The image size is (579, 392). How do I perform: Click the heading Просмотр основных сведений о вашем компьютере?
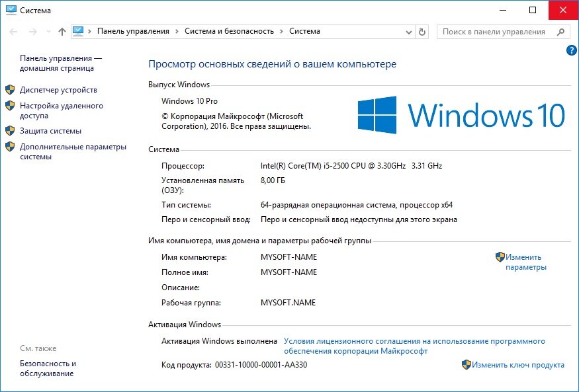(272, 64)
